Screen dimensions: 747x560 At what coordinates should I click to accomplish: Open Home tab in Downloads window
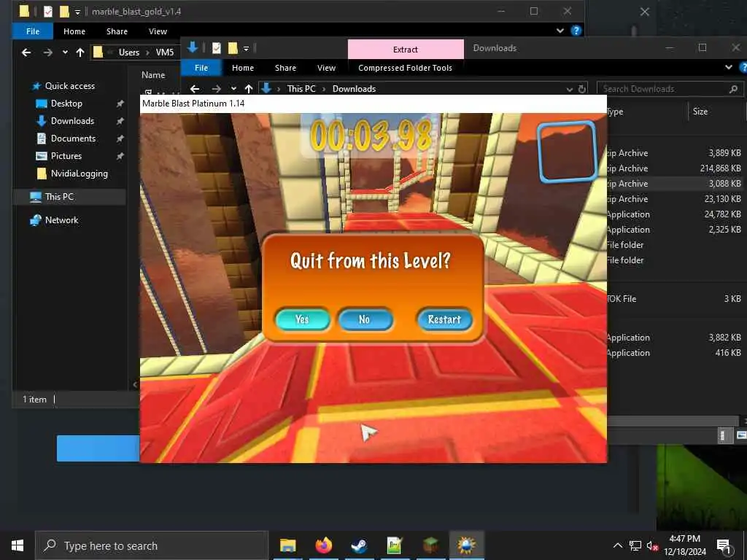point(243,68)
